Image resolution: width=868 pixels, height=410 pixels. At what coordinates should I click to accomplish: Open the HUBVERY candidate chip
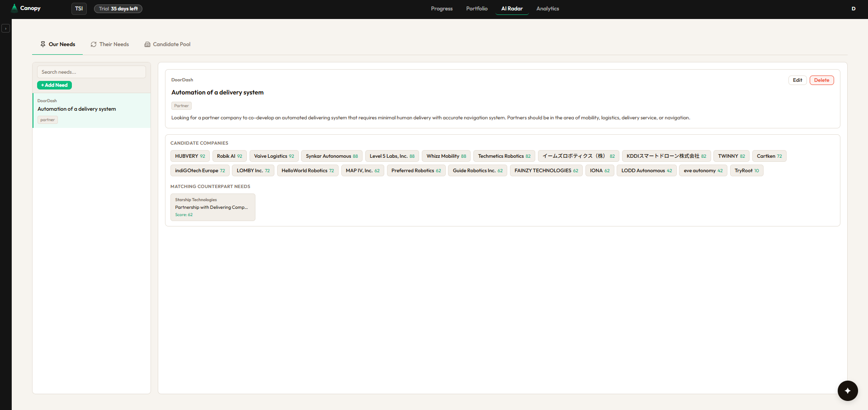190,156
